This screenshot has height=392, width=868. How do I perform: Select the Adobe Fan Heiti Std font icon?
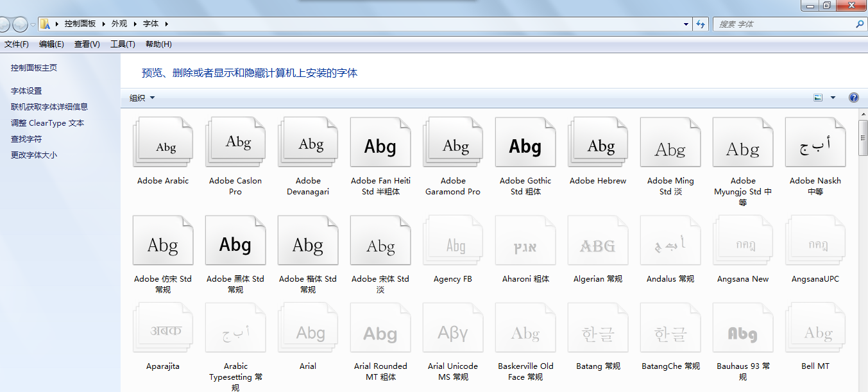point(380,143)
